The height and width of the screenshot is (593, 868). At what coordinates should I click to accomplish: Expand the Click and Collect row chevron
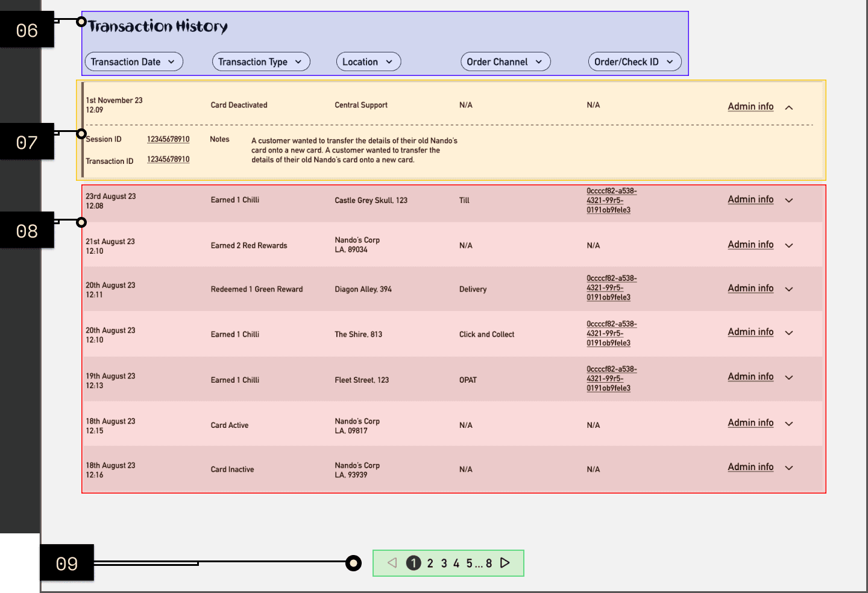tap(789, 333)
